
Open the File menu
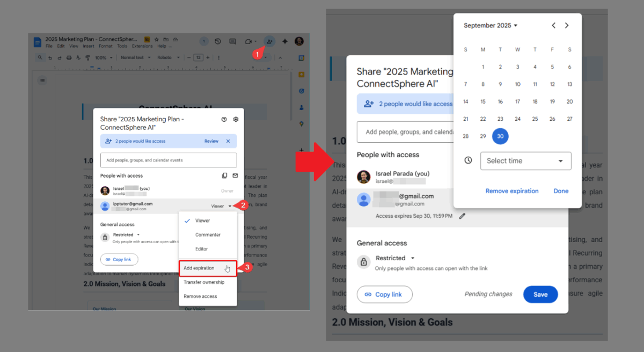click(49, 46)
